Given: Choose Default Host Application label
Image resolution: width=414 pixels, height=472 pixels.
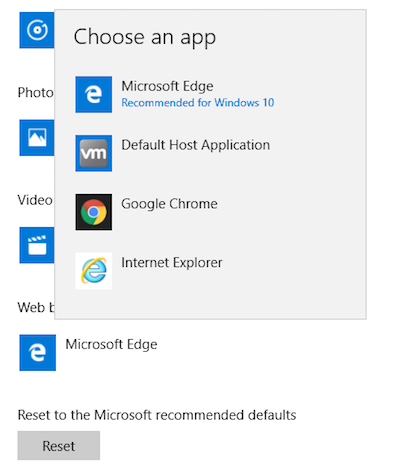Looking at the screenshot, I should coord(196,145).
